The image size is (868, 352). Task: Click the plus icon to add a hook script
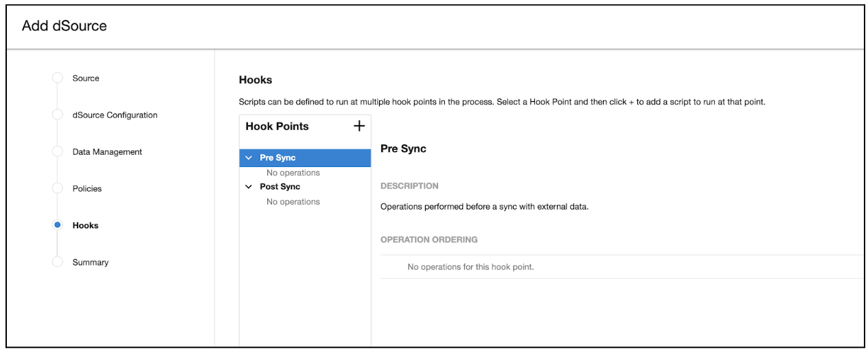[x=358, y=126]
